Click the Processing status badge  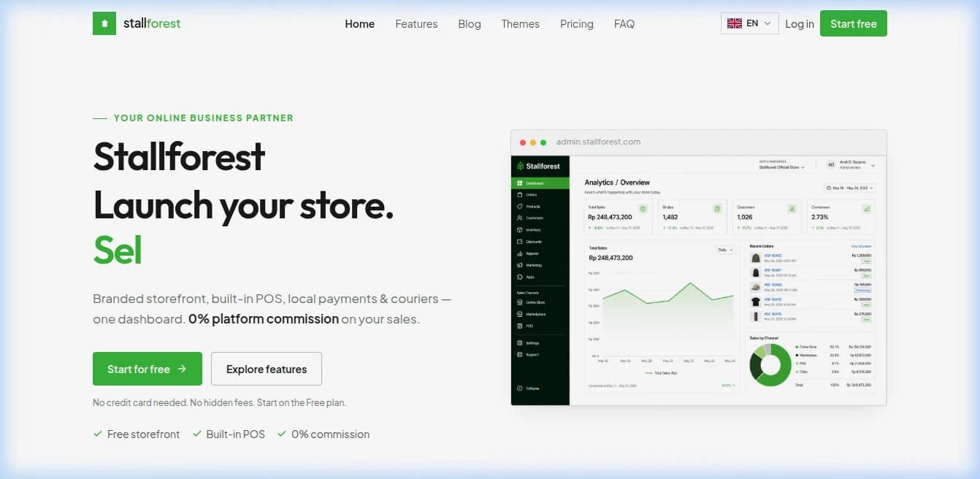(x=862, y=290)
